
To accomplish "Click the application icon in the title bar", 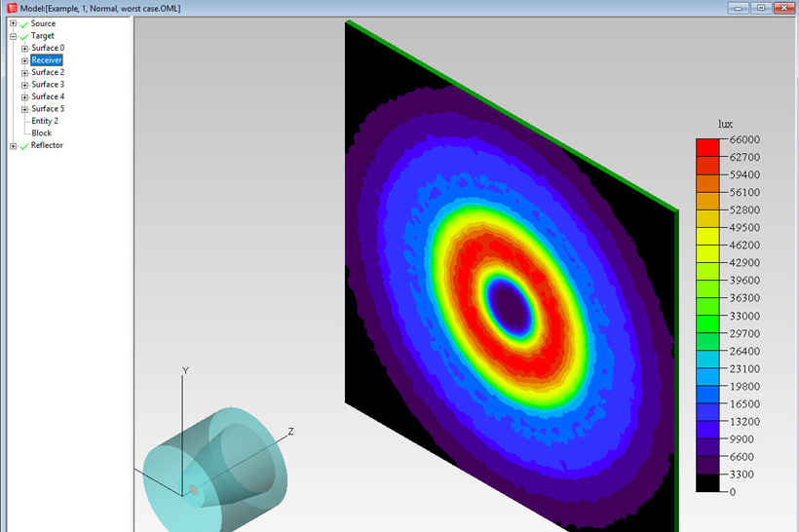I will tap(12, 8).
